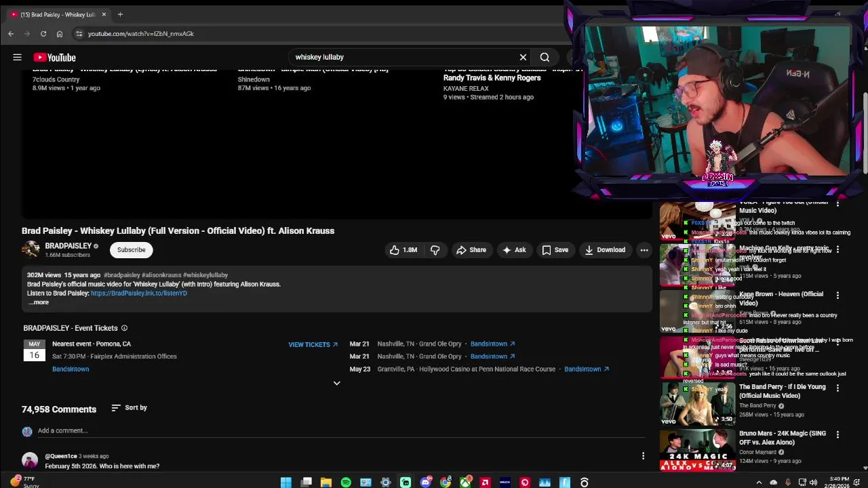Open the event tickets info icon
Viewport: 868px width, 488px height.
pos(124,328)
